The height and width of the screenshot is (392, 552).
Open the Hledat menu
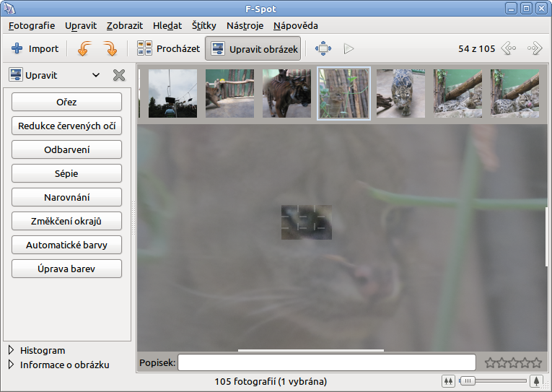pos(167,26)
